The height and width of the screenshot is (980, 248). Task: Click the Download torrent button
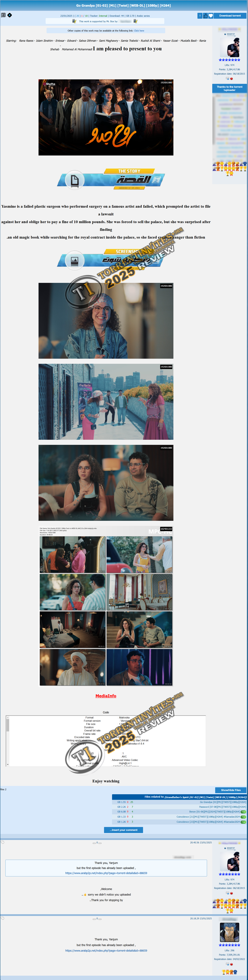click(x=230, y=16)
